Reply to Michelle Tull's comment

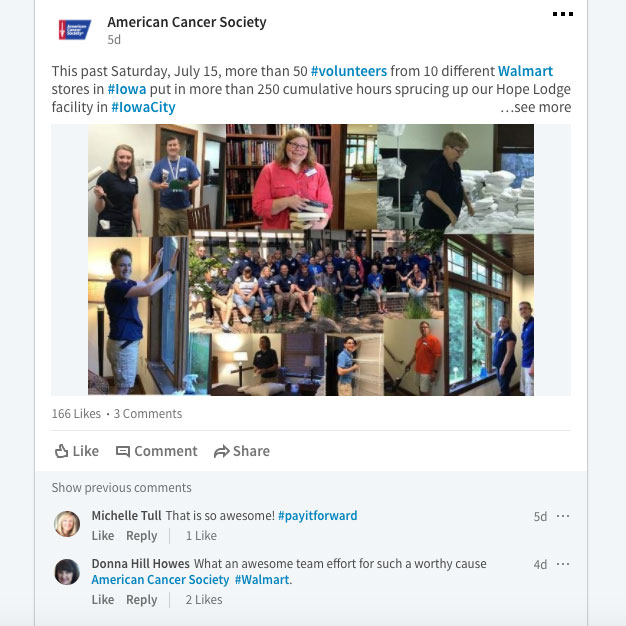(x=141, y=535)
